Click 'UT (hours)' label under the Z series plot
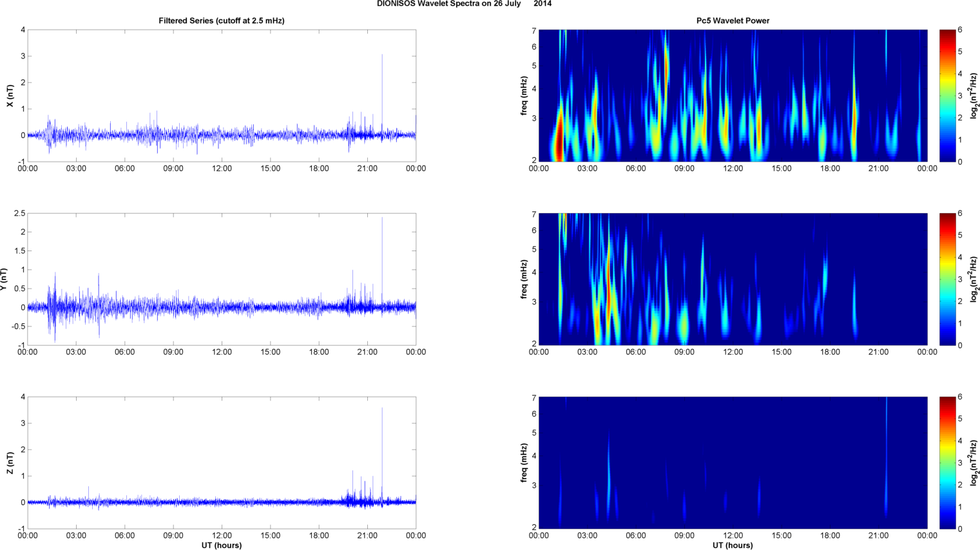The width and height of the screenshot is (980, 550). [x=222, y=545]
